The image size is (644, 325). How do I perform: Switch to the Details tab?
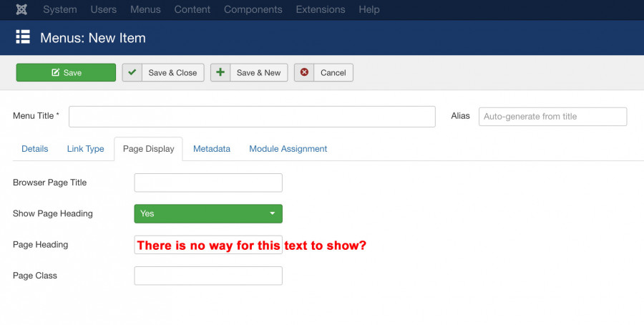[x=35, y=149]
